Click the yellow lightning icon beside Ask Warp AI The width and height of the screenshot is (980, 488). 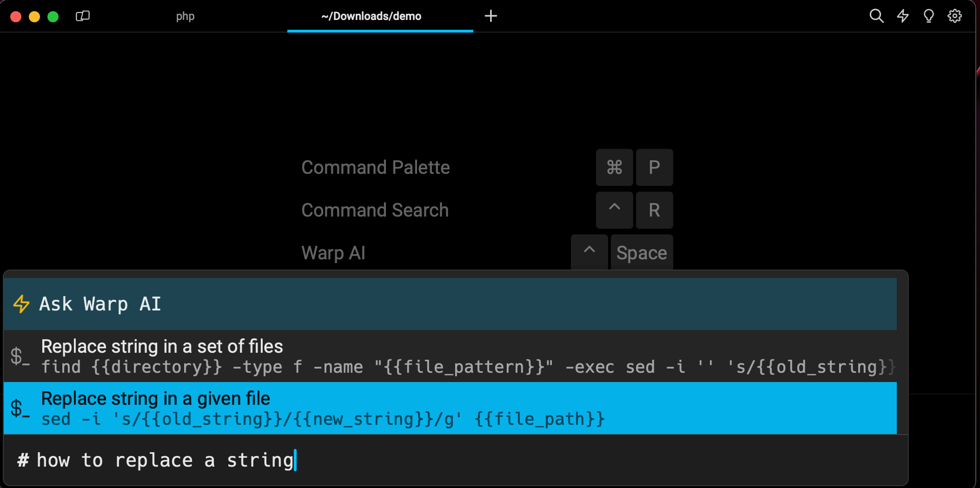tap(21, 304)
